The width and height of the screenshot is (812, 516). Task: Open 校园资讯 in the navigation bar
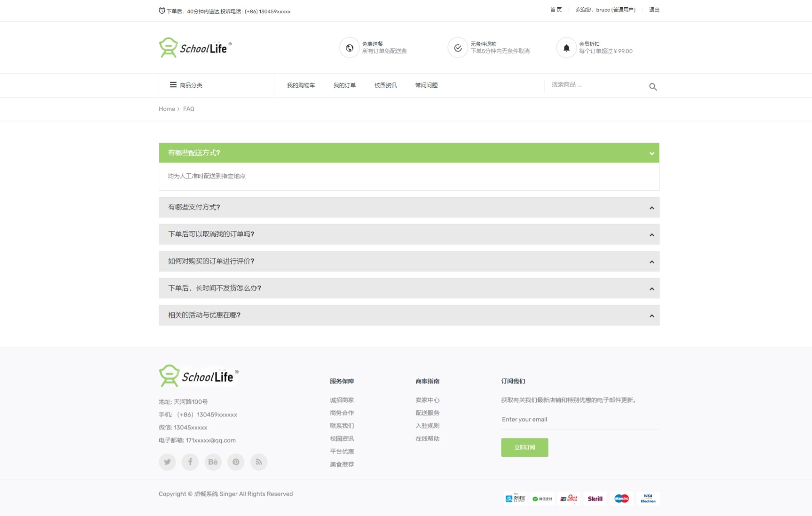pos(385,85)
